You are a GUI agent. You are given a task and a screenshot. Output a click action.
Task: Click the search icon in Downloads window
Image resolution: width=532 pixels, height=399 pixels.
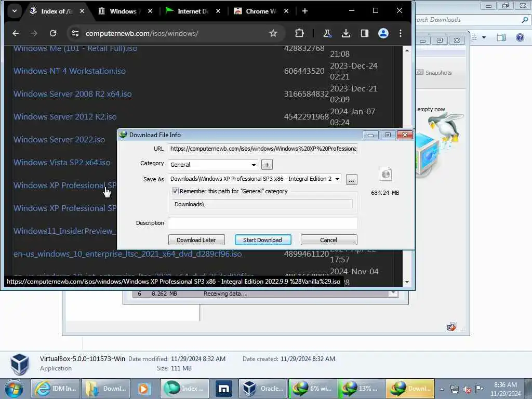tap(525, 20)
